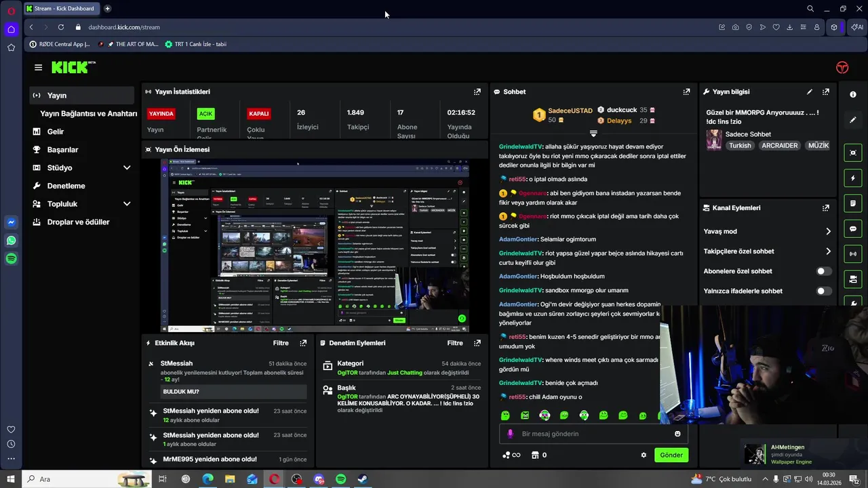Viewport: 868px width, 488px height.
Task: Open a new browser tab
Action: 107,9
